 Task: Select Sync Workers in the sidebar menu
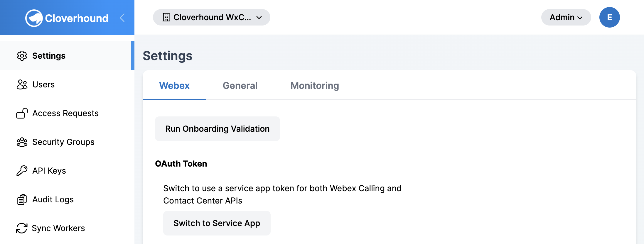(58, 228)
